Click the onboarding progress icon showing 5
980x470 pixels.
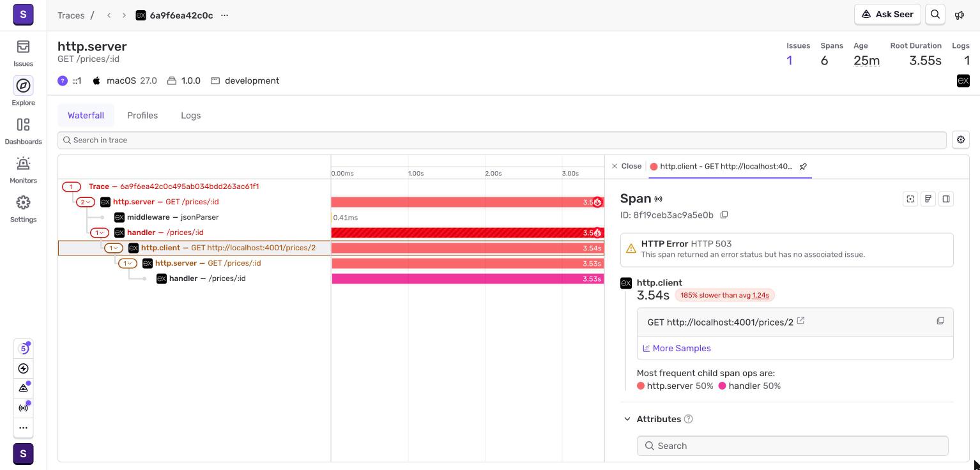24,349
